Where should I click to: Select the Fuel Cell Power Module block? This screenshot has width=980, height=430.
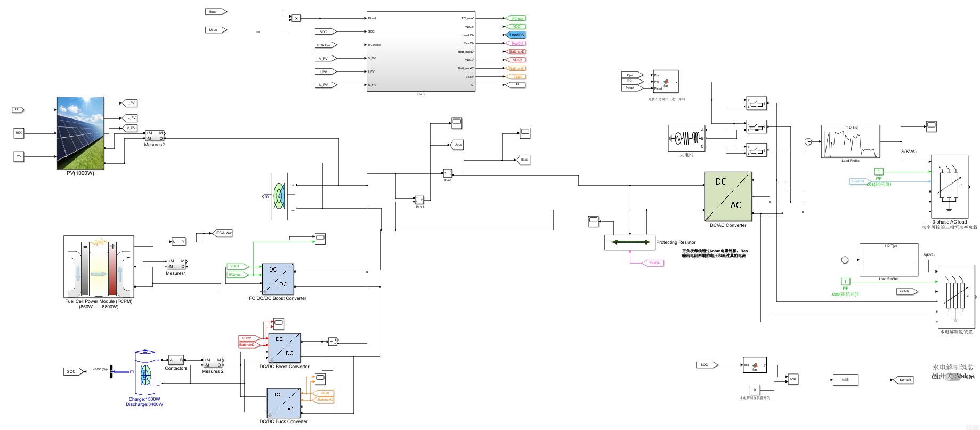click(x=99, y=266)
